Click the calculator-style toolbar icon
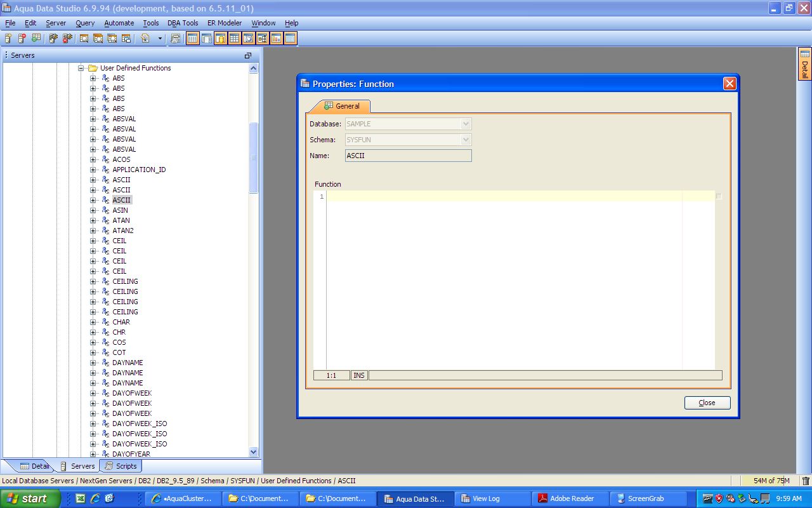Screen dimensions: 812x508 click(176, 39)
